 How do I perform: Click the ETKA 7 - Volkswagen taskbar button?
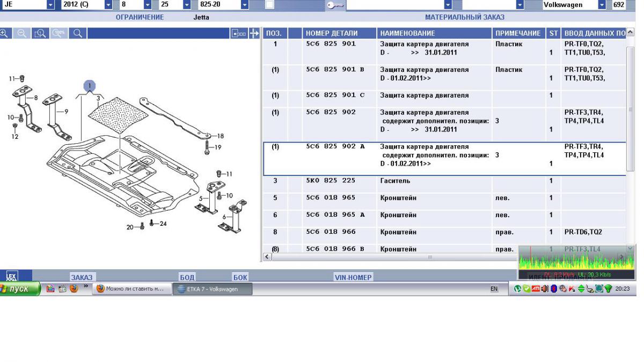[211, 289]
